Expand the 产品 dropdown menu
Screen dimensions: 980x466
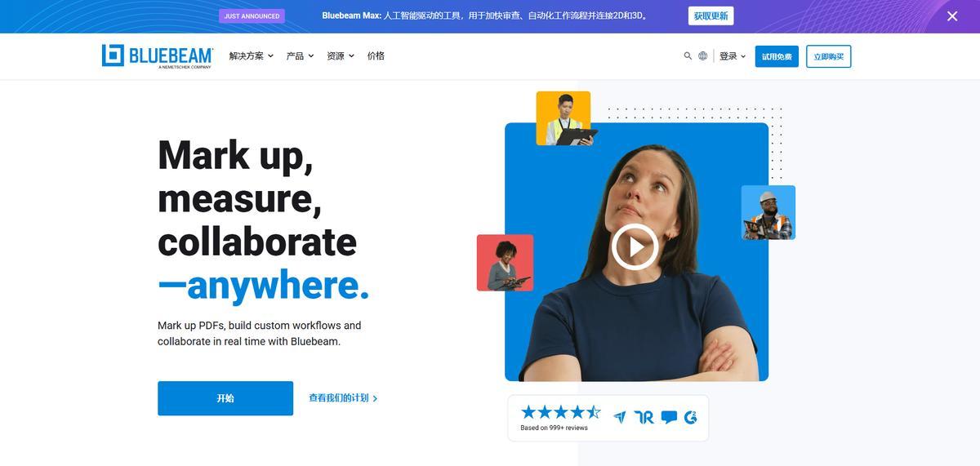click(x=300, y=56)
